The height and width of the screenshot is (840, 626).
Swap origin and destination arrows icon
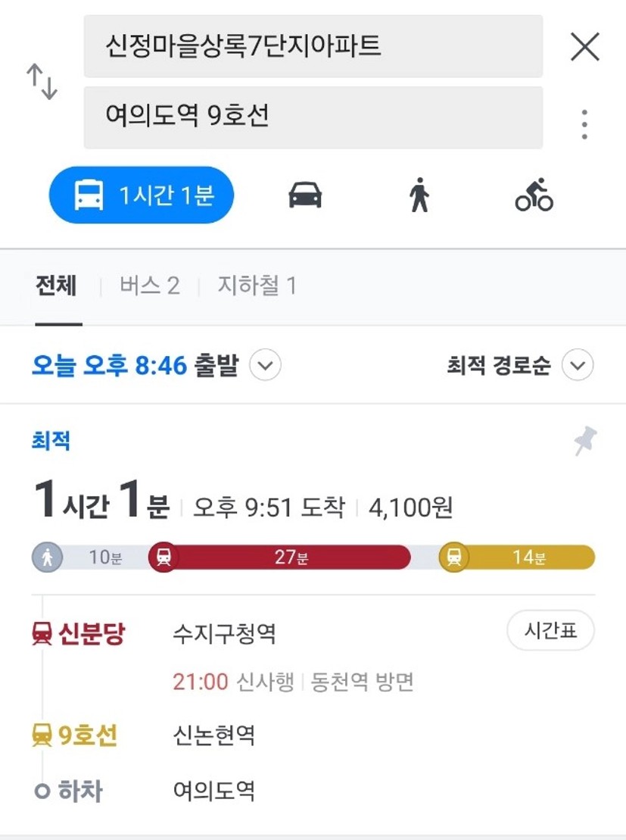click(42, 82)
